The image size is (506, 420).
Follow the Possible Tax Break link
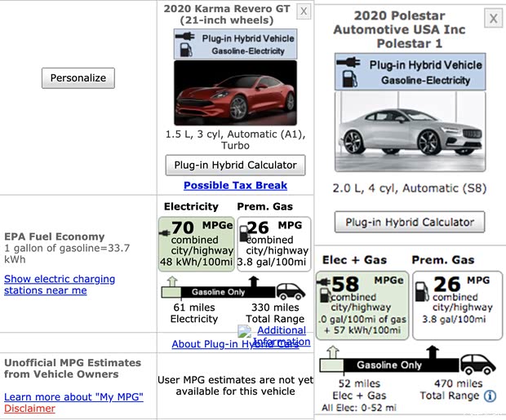(x=235, y=185)
